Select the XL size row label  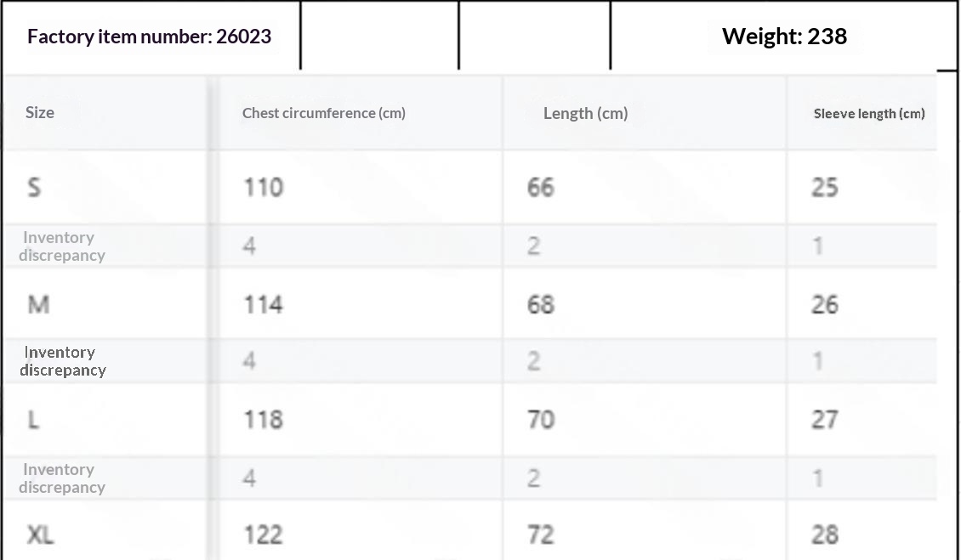(41, 535)
